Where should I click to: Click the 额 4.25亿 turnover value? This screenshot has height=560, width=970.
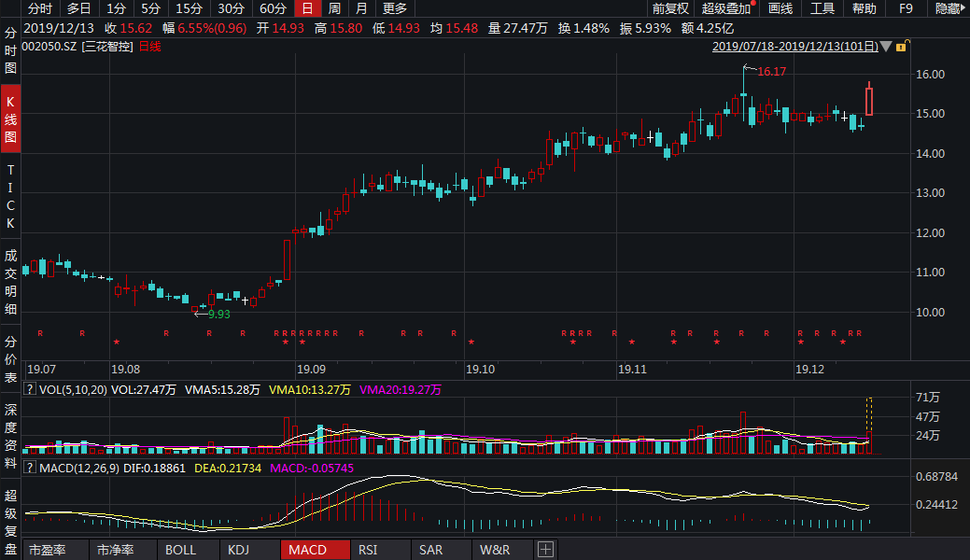pos(707,28)
